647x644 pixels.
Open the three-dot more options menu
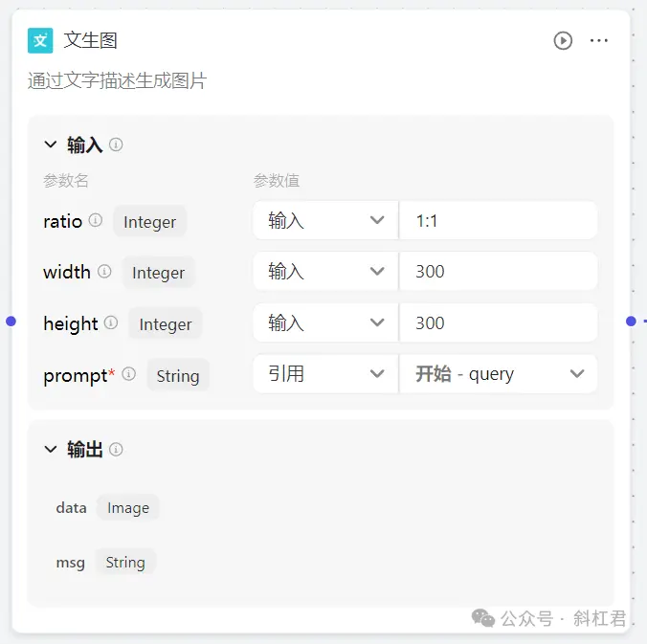tap(599, 40)
